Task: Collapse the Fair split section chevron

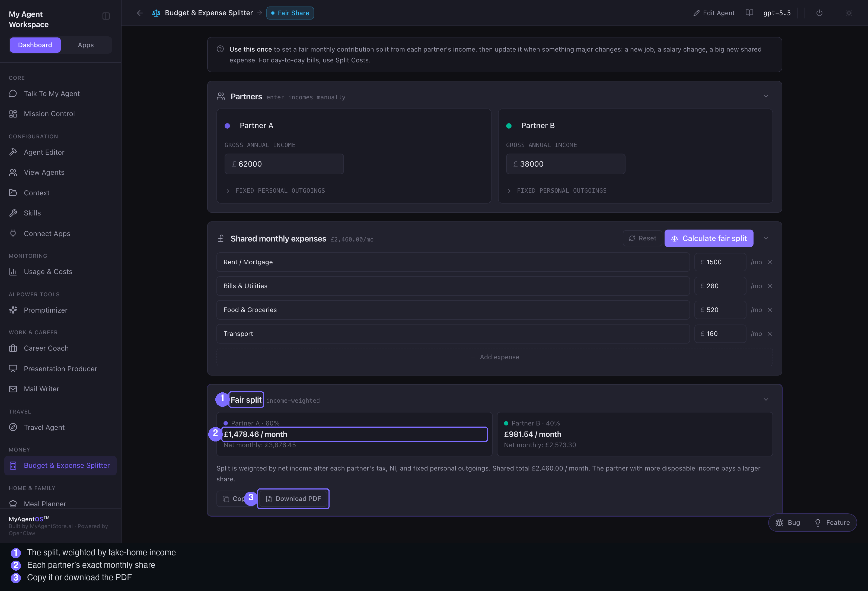Action: tap(766, 400)
